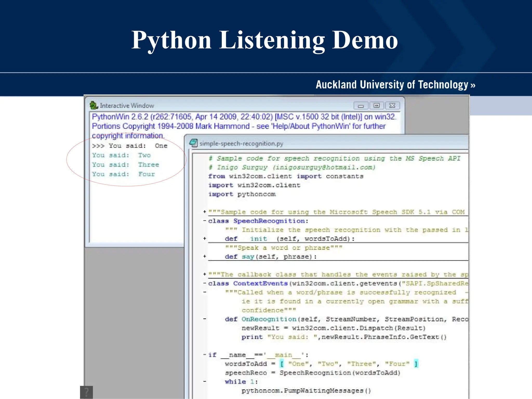Click the '# Sample code for speech recognition' comment
Screen dimensions: 532x399
coord(334,158)
